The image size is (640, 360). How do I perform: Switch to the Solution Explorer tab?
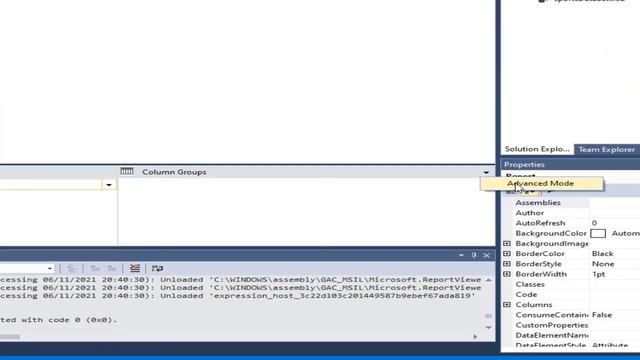pyautogui.click(x=537, y=149)
